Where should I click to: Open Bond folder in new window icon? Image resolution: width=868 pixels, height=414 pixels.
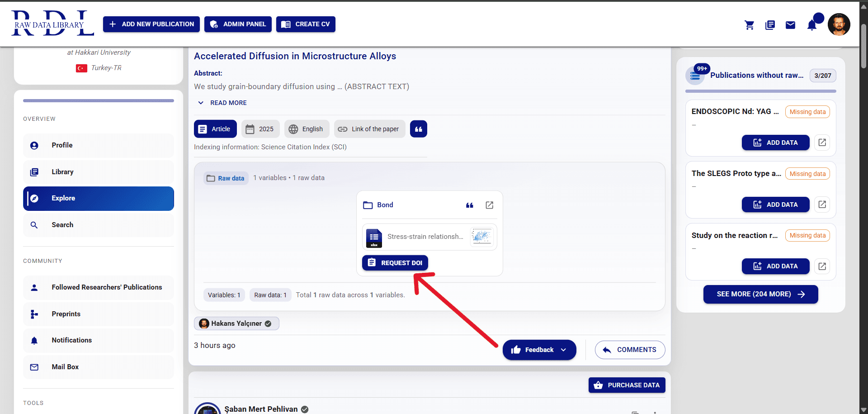coord(489,205)
